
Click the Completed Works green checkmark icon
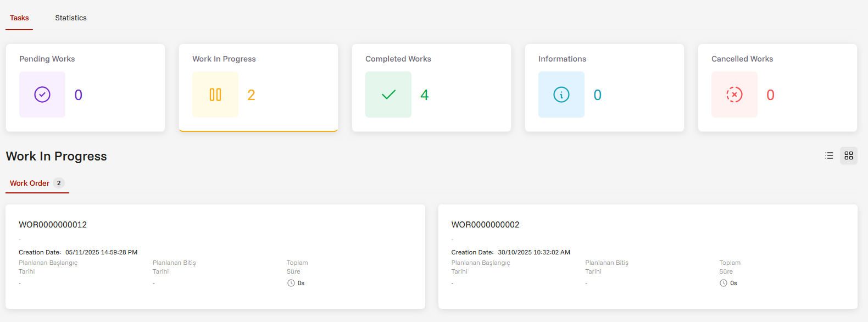click(388, 95)
